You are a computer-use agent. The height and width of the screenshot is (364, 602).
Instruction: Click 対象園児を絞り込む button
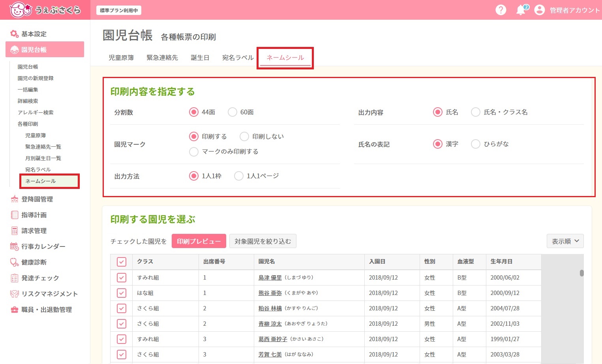[263, 241]
